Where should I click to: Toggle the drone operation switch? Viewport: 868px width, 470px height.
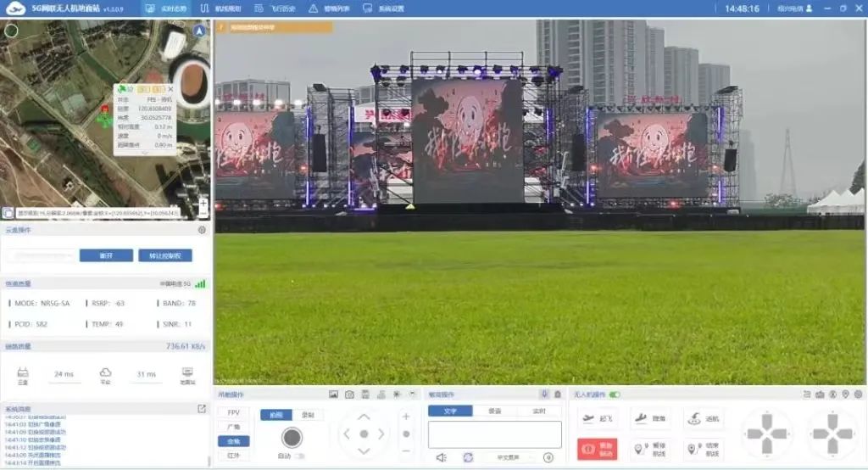615,394
